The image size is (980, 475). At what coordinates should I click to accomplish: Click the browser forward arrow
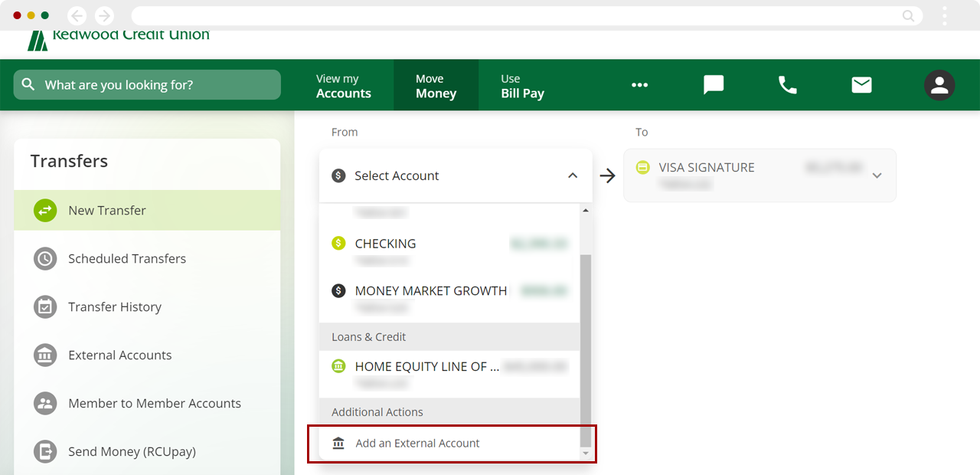pos(104,15)
